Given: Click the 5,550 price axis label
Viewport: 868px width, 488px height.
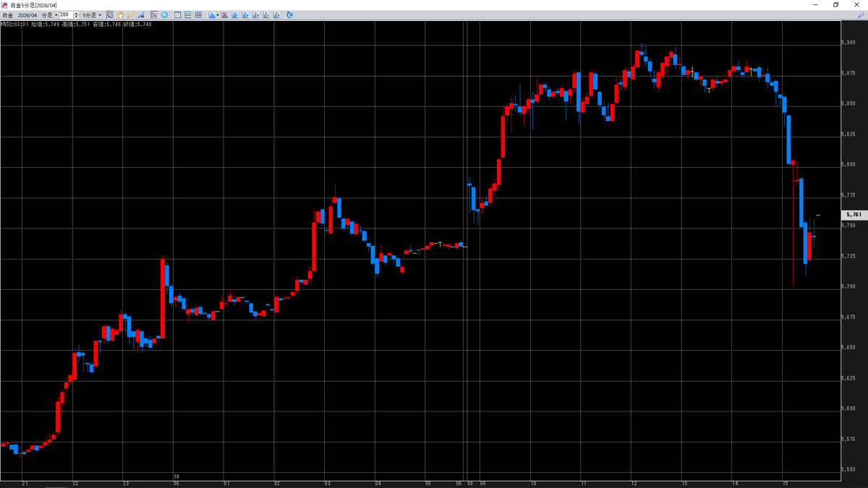Looking at the screenshot, I should pos(848,470).
